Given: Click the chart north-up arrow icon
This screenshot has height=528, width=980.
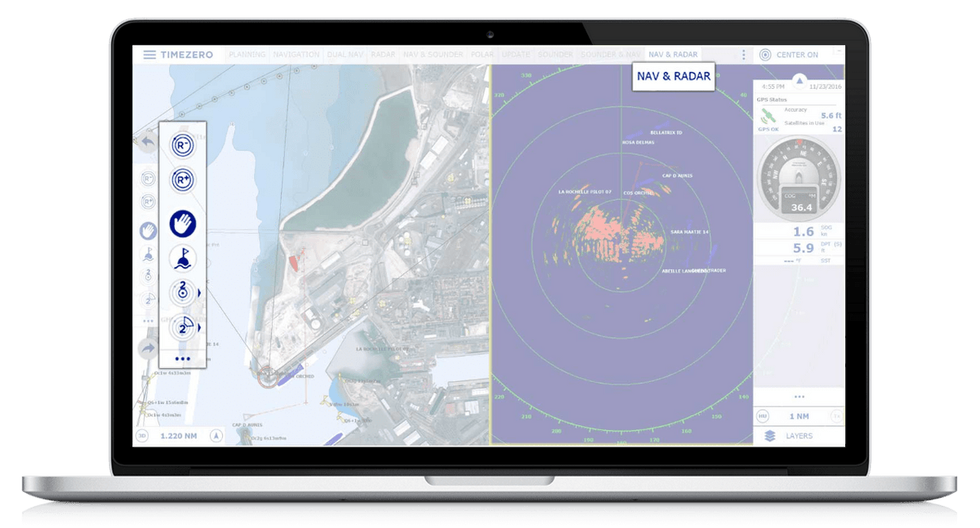Looking at the screenshot, I should [x=216, y=436].
